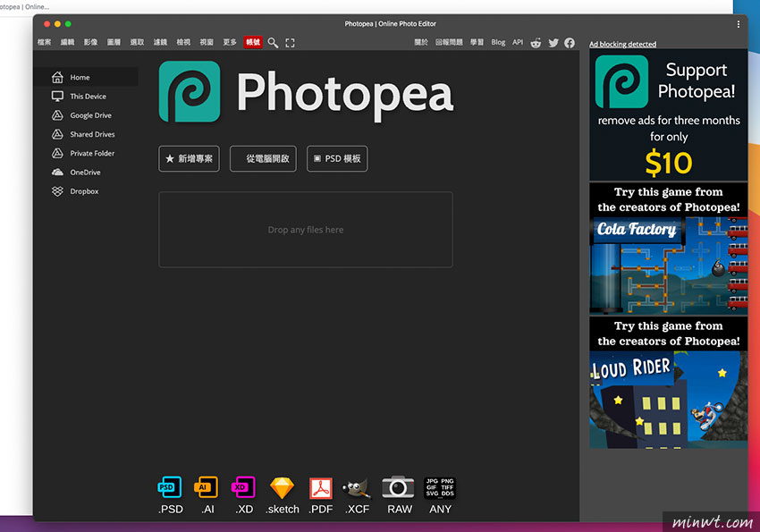
Task: Click the Private Folder icon
Action: pyautogui.click(x=58, y=153)
